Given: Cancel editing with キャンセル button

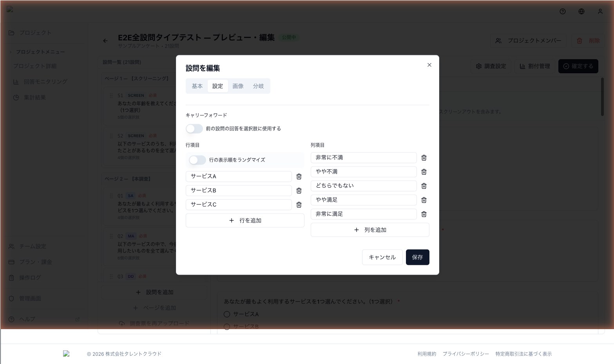Looking at the screenshot, I should pyautogui.click(x=382, y=257).
